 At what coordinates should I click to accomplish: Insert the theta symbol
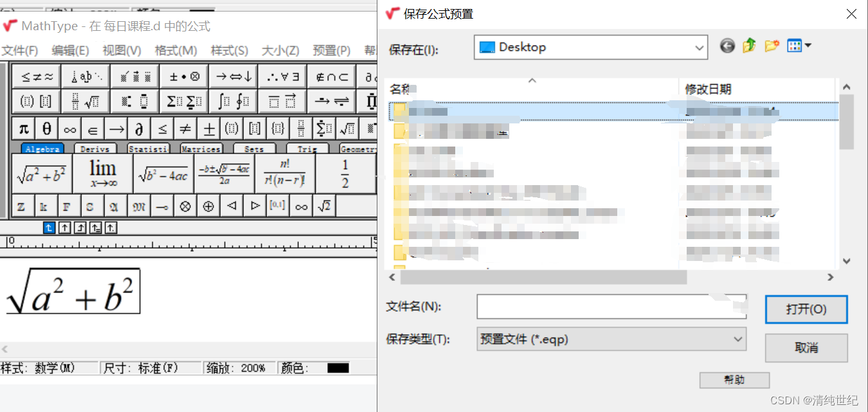point(47,129)
